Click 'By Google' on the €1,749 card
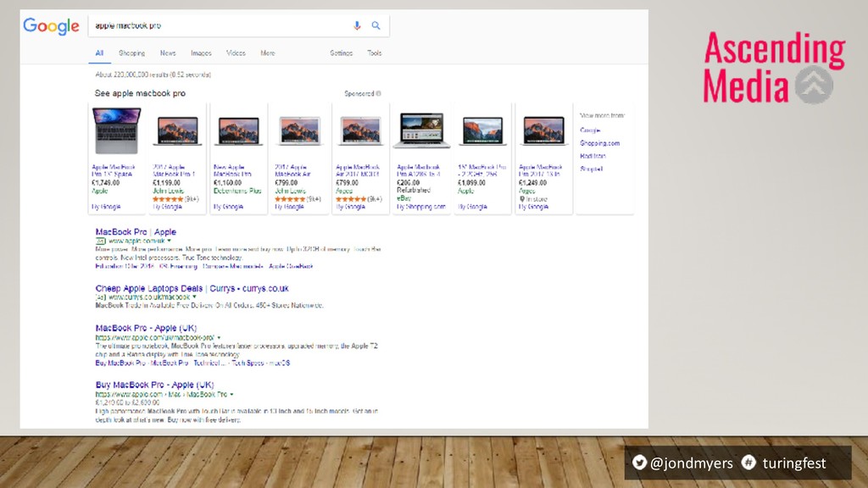 point(106,207)
